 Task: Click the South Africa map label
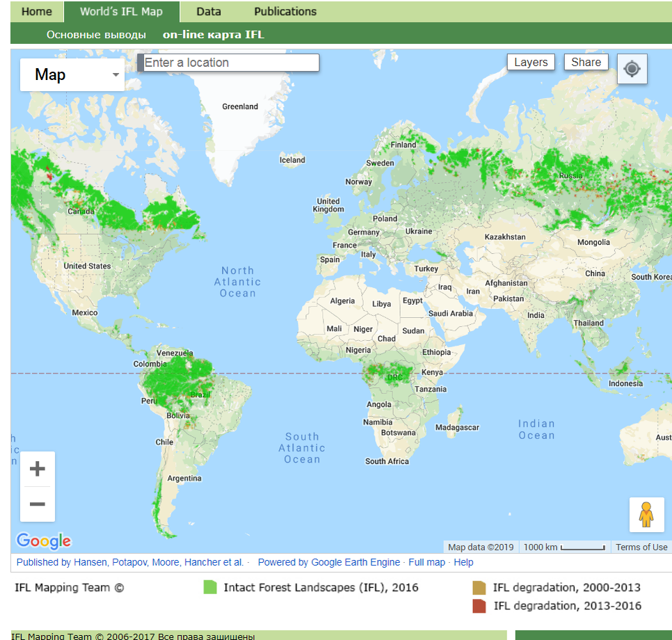click(387, 461)
